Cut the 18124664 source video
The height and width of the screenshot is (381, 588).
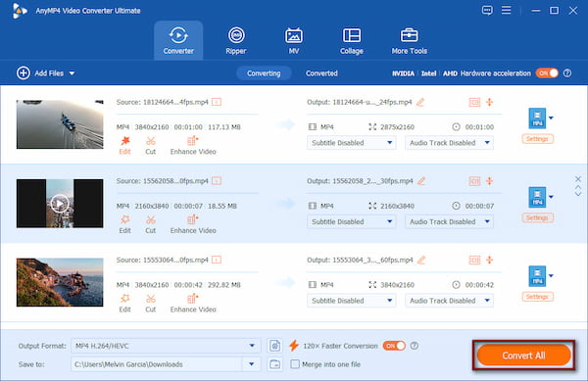(x=150, y=145)
